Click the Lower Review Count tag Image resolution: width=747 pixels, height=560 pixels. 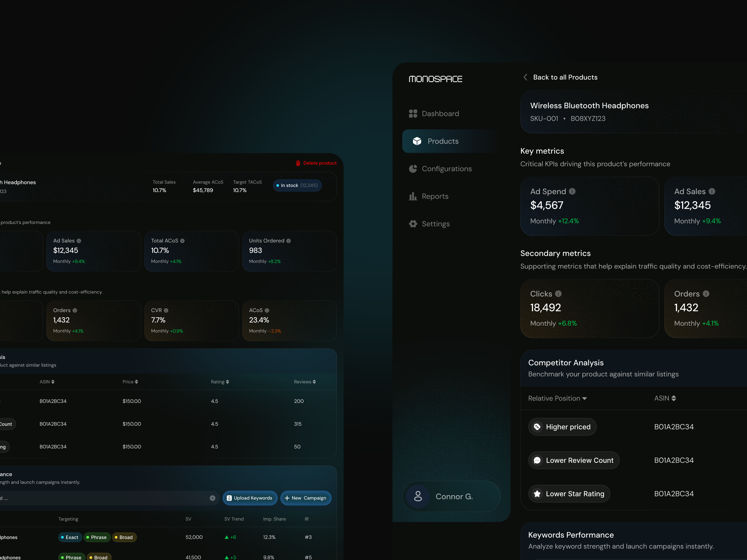coord(574,461)
